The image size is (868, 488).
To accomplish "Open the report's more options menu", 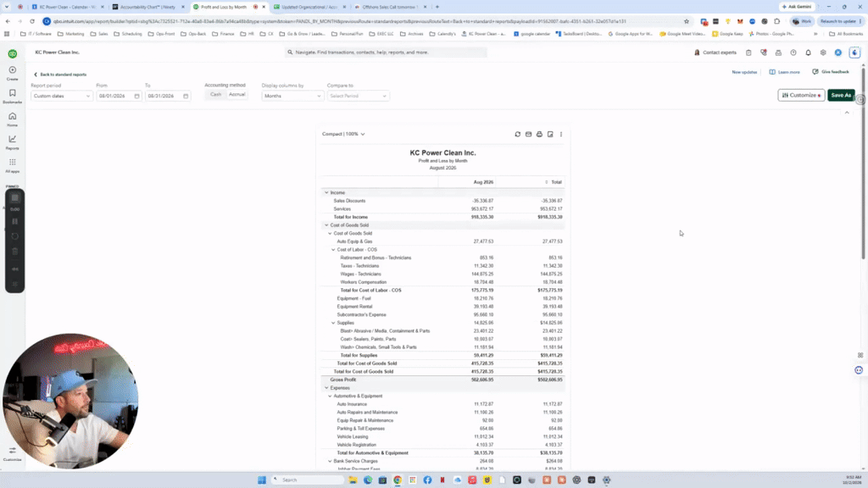I will (561, 135).
